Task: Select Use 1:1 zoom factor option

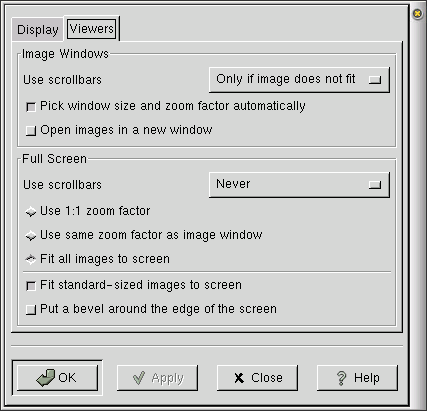Action: 31,212
